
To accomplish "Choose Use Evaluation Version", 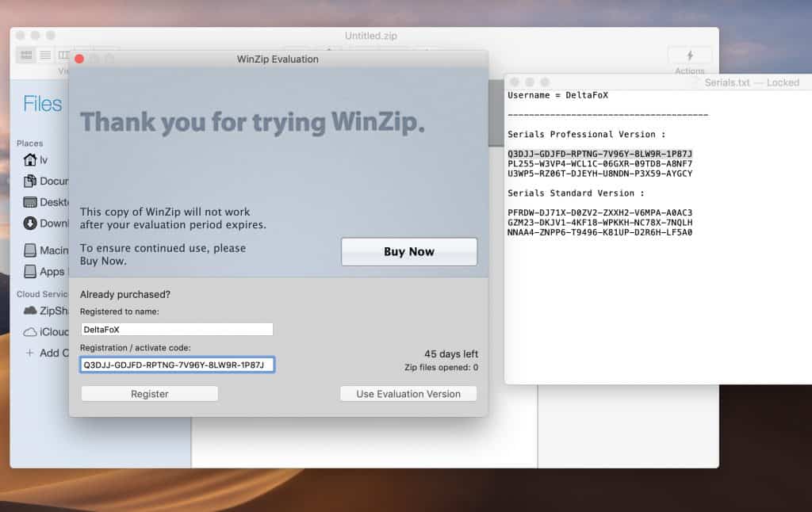I will [408, 394].
